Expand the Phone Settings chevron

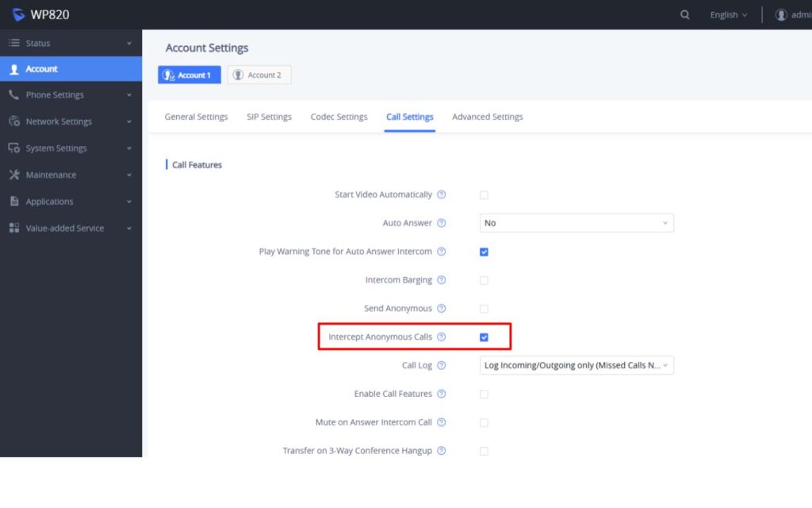pos(129,95)
